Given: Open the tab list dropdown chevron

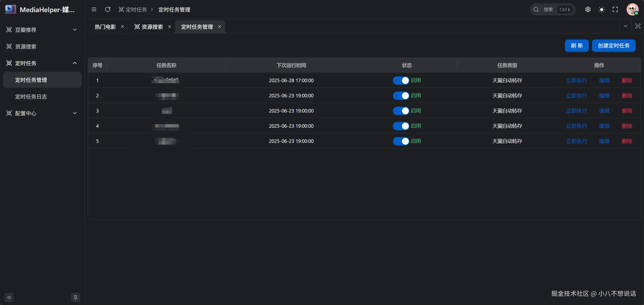Looking at the screenshot, I should [x=625, y=26].
